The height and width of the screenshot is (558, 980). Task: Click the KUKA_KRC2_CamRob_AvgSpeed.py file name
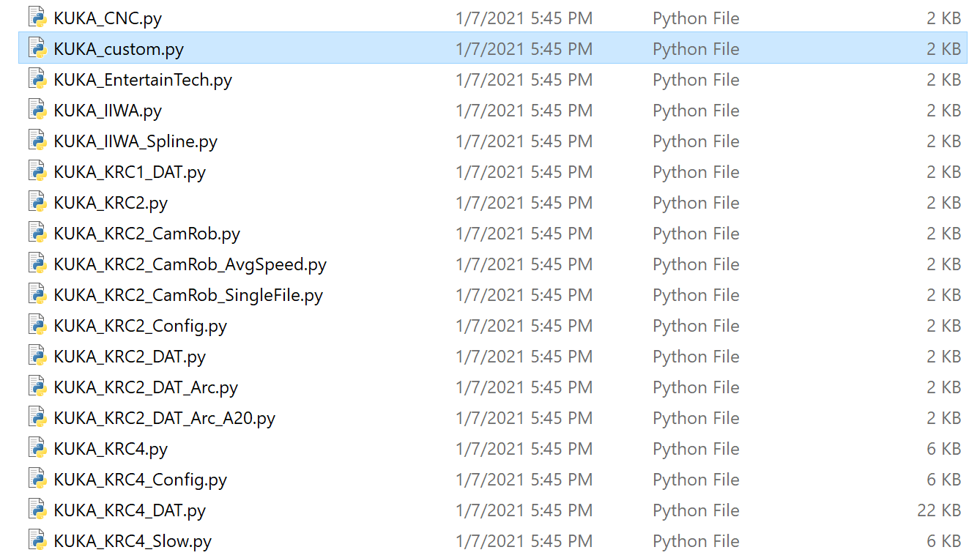point(190,265)
